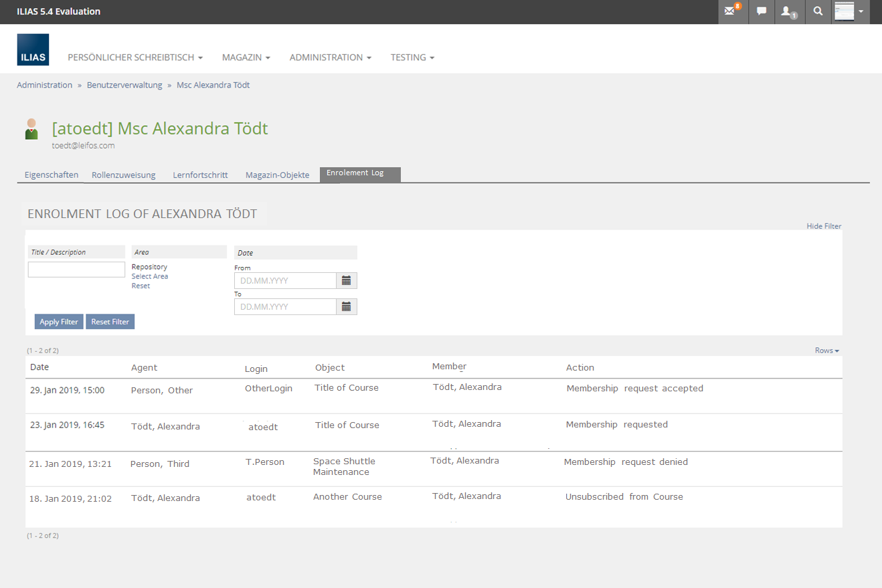
Task: Click the contacts user icon in top bar
Action: [x=788, y=11]
